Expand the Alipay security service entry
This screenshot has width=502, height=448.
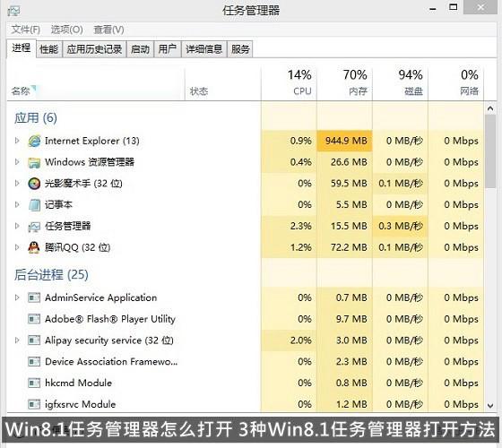click(x=17, y=340)
